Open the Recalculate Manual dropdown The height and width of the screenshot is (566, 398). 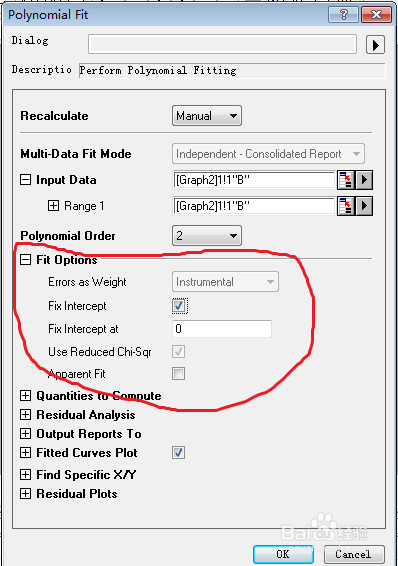click(207, 116)
